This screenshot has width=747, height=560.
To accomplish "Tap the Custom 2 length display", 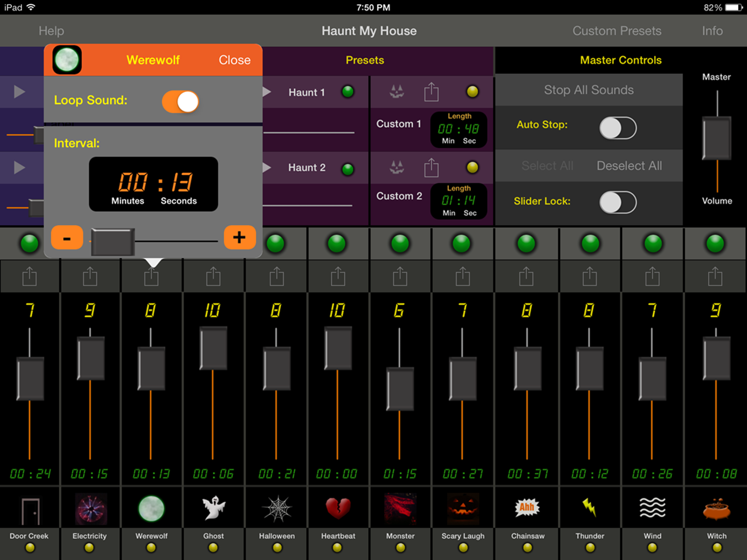I will [459, 201].
